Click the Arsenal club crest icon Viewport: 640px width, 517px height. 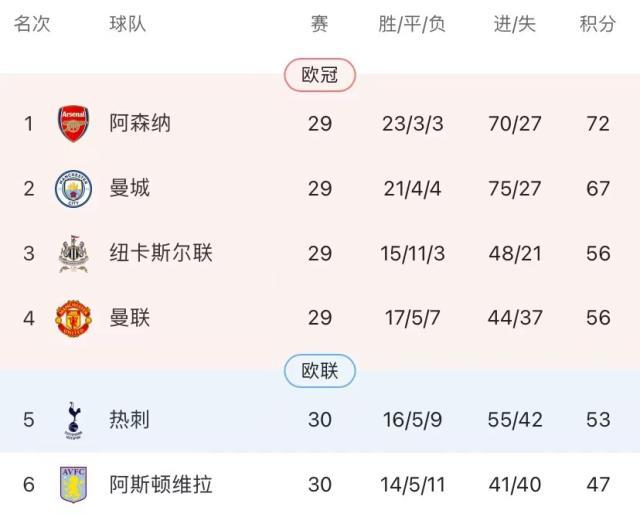point(73,123)
